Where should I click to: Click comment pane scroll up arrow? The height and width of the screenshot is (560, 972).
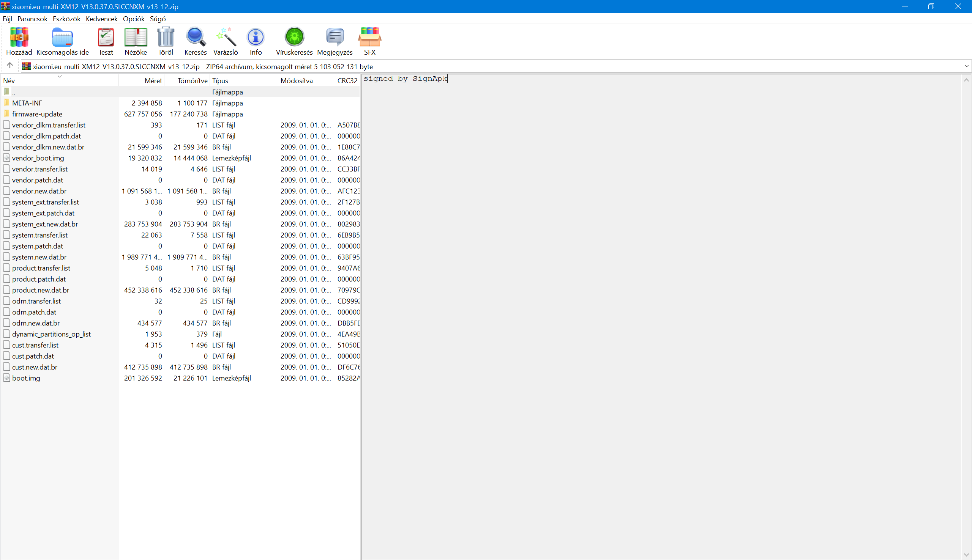[x=966, y=80]
